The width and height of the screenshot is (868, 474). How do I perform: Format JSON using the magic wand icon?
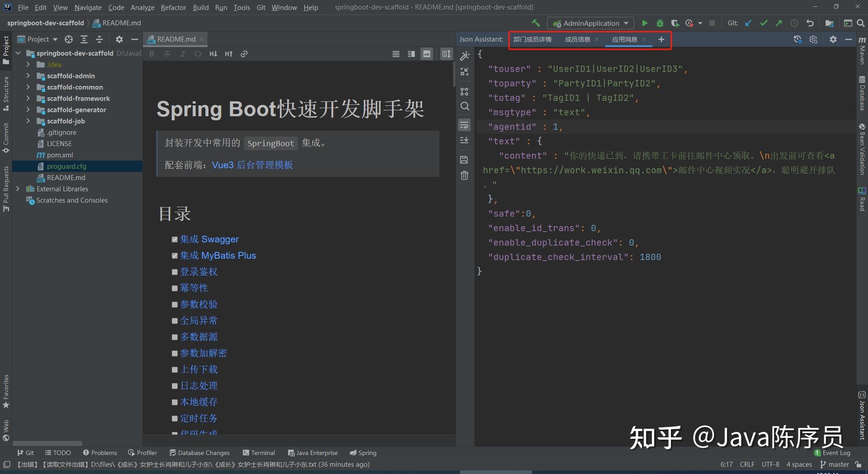pyautogui.click(x=464, y=55)
